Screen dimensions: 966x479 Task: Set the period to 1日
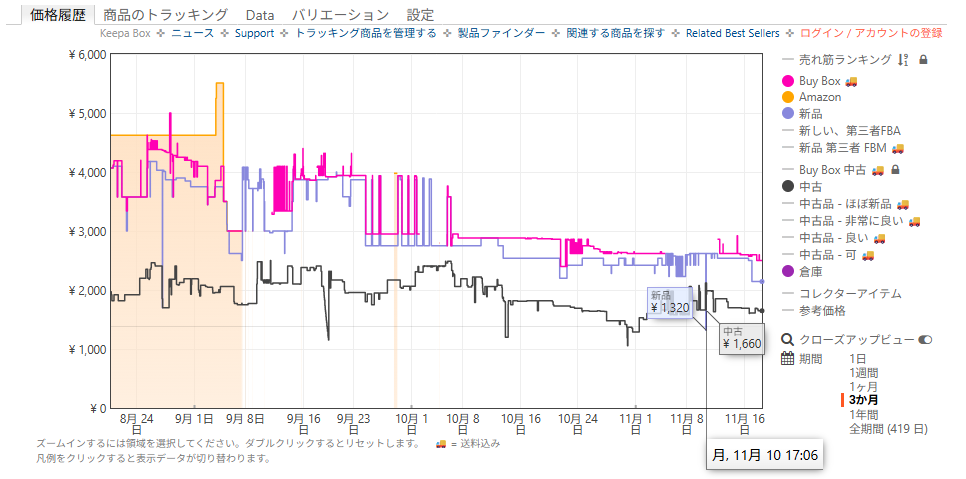pyautogui.click(x=860, y=358)
